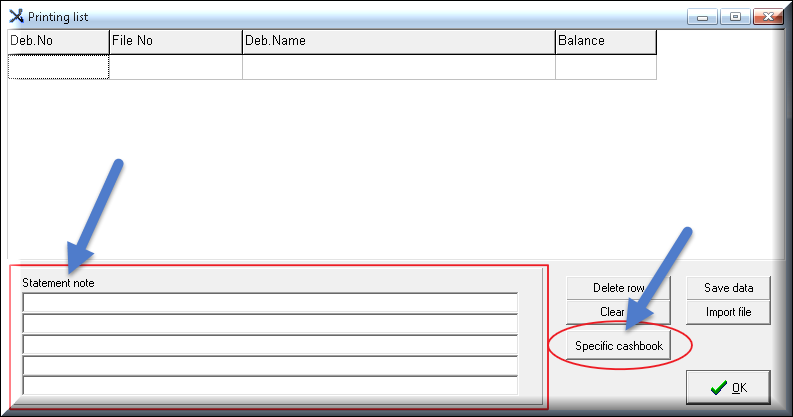Select the empty Balance cell in first row
The height and width of the screenshot is (417, 793).
[606, 67]
